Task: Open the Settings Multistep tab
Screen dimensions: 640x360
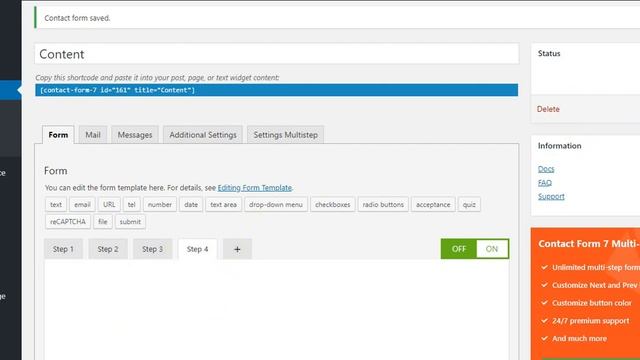Action: point(285,135)
